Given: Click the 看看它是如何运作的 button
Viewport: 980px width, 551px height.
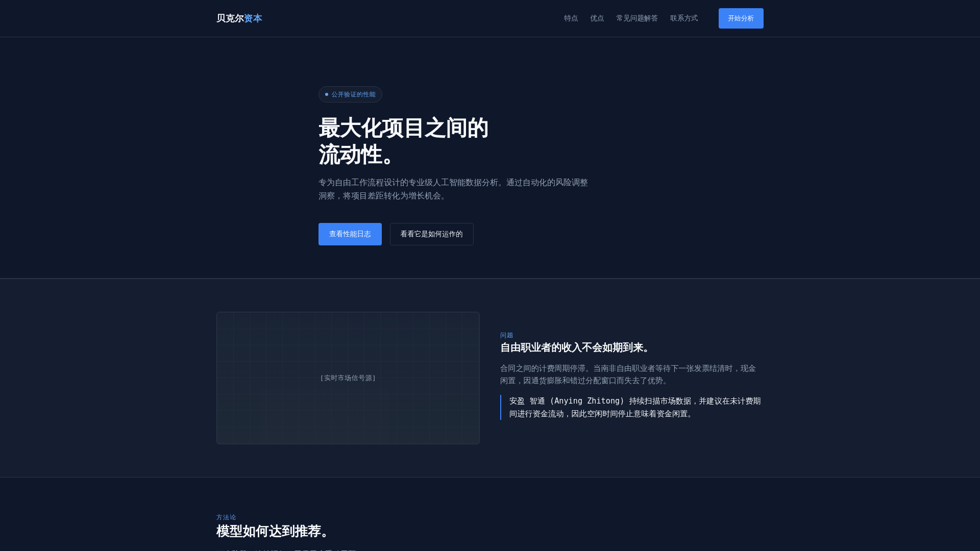Looking at the screenshot, I should tap(431, 234).
